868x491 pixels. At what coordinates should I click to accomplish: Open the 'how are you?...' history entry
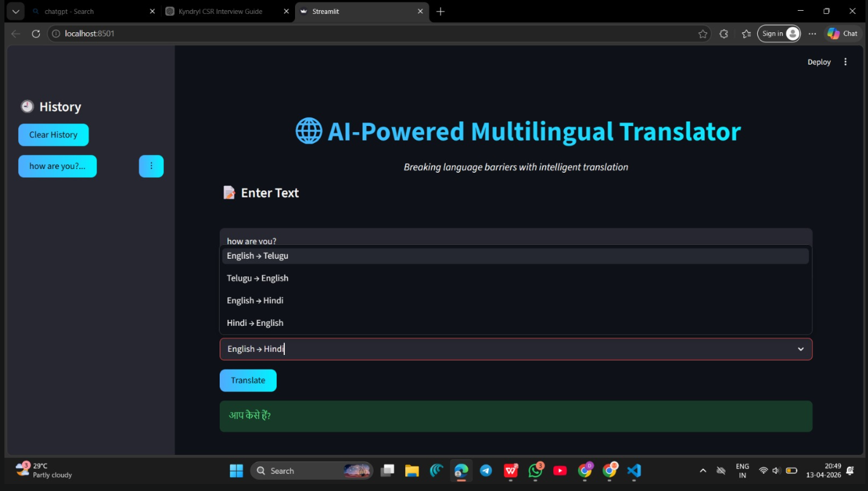pyautogui.click(x=58, y=166)
